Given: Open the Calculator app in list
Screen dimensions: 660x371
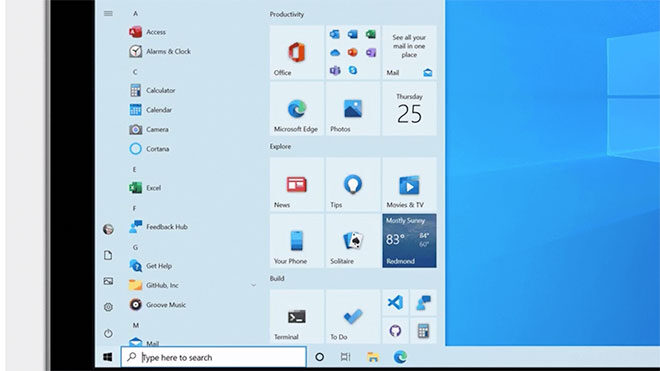Looking at the screenshot, I should pos(152,90).
